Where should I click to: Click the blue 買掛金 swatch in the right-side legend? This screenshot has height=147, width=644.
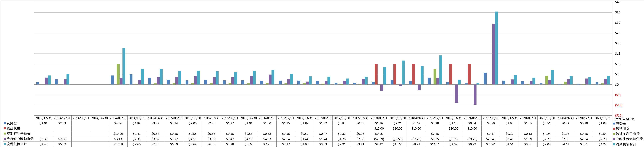click(x=614, y=123)
